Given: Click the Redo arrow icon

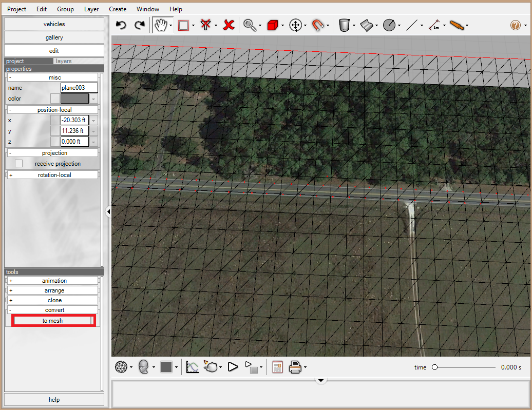Looking at the screenshot, I should (x=140, y=25).
